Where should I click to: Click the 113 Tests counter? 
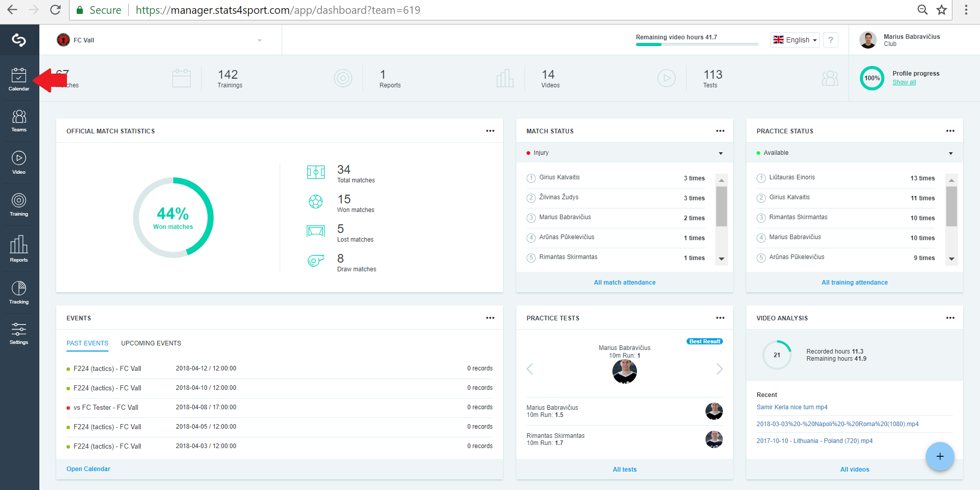[x=713, y=79]
